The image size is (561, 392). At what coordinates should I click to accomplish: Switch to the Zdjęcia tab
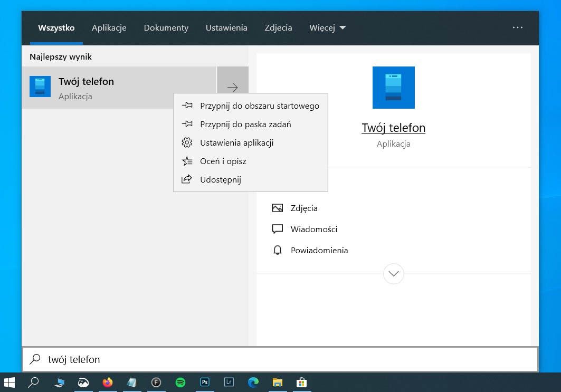coord(278,27)
